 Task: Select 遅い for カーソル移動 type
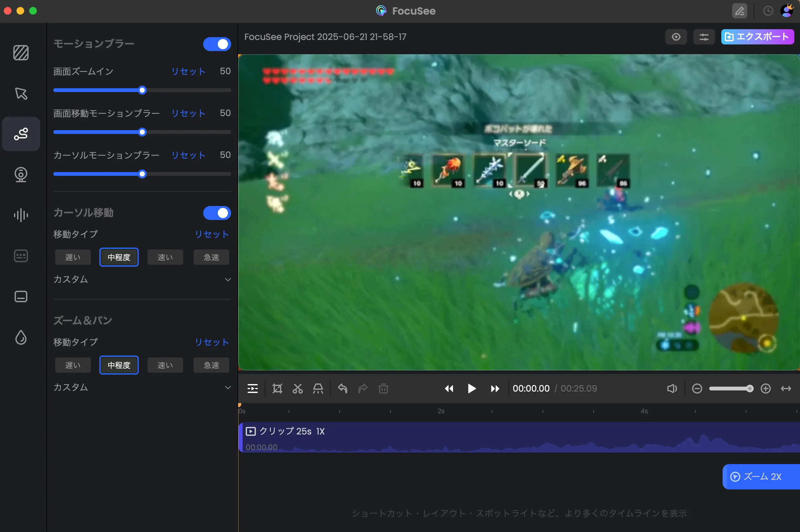click(73, 257)
